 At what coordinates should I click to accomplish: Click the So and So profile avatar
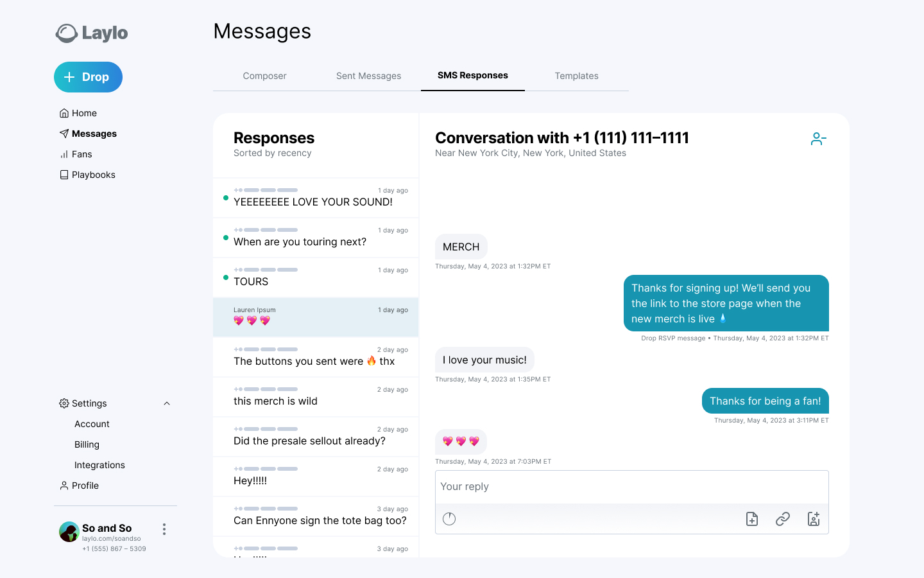[69, 532]
